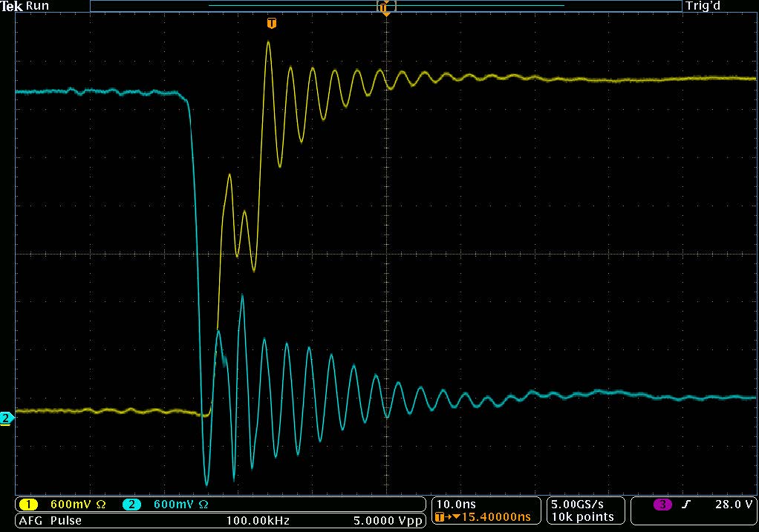Click the AFG Pulse waveform type label
The height and width of the screenshot is (532, 759).
point(51,520)
